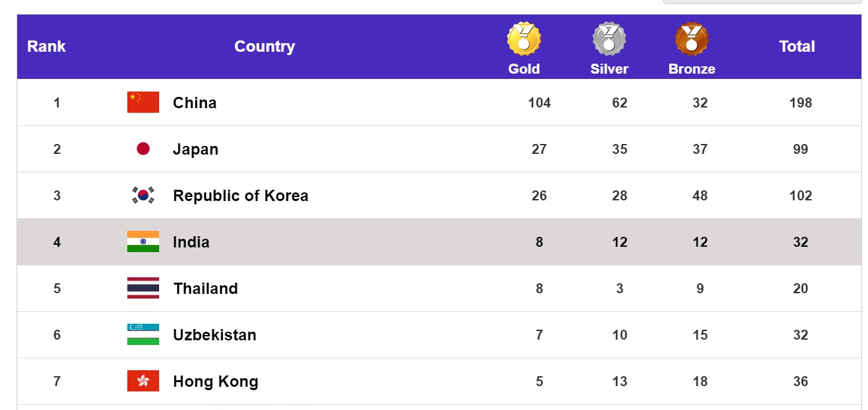Open the Republic of Korea name
This screenshot has height=410, width=868.
click(241, 196)
